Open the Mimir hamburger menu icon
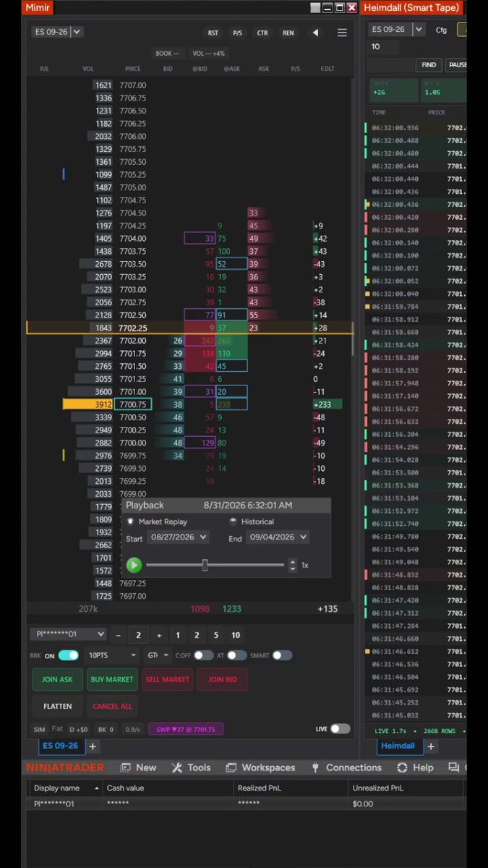488x868 pixels. [342, 33]
